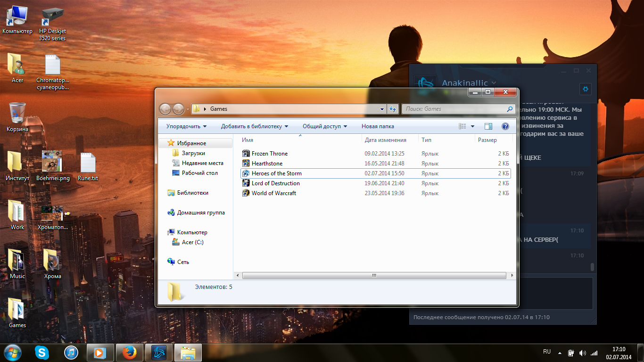Select Загрузки in the navigation pane
Image resolution: width=644 pixels, height=362 pixels.
pos(193,153)
